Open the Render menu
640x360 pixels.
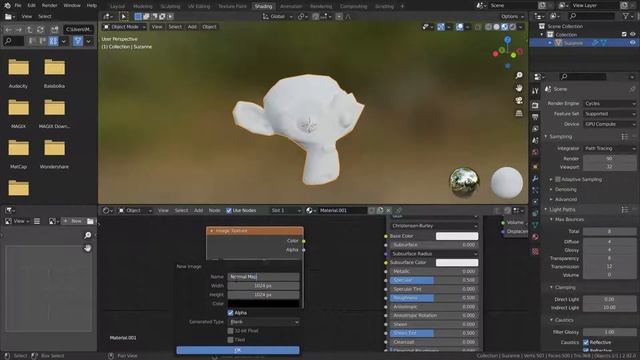pyautogui.click(x=49, y=6)
